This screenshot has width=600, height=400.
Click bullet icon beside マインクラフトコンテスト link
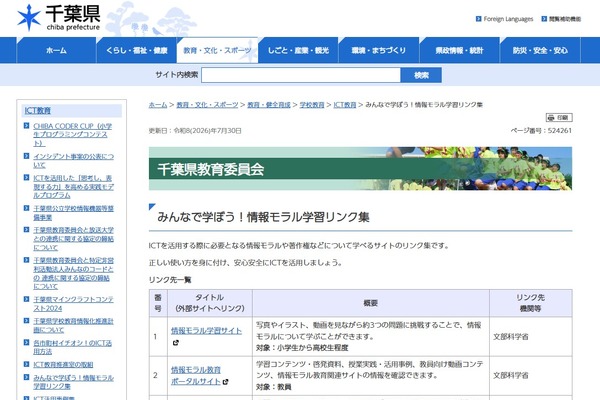pyautogui.click(x=26, y=299)
